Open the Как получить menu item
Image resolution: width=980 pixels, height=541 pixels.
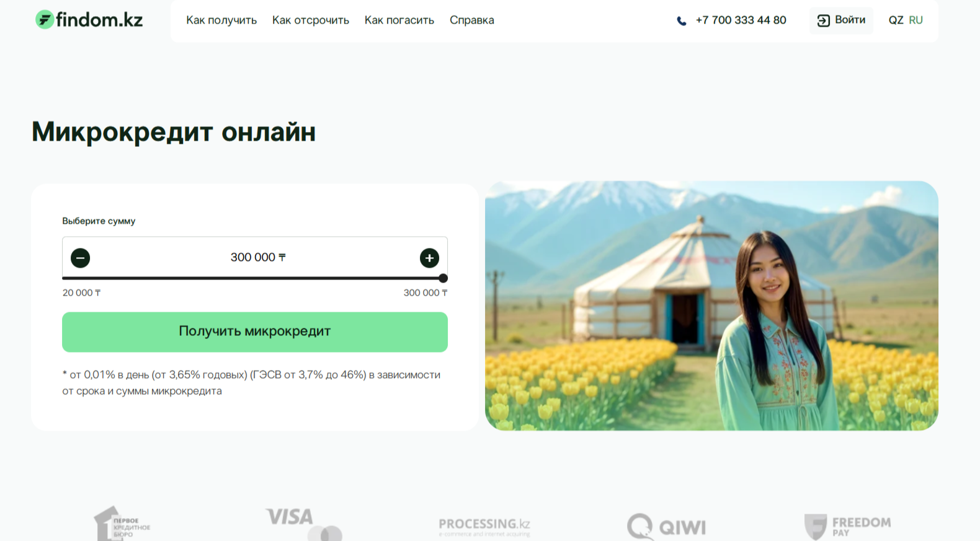(221, 20)
